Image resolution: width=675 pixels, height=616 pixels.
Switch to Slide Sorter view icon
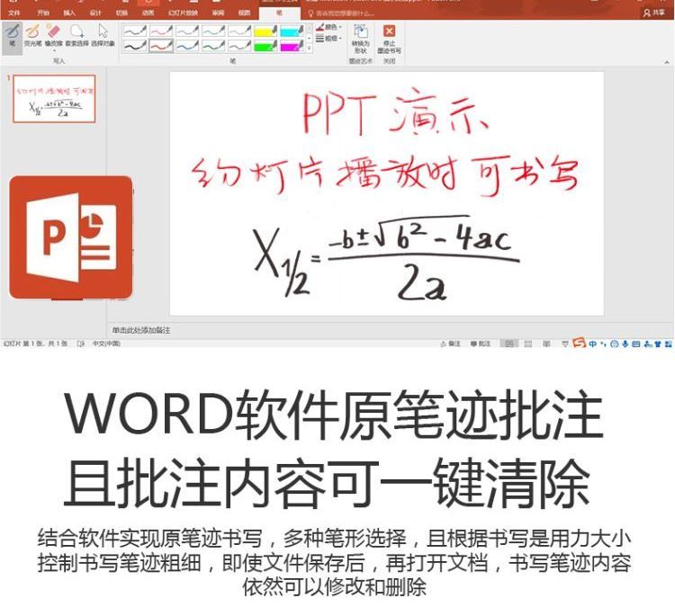coord(528,344)
